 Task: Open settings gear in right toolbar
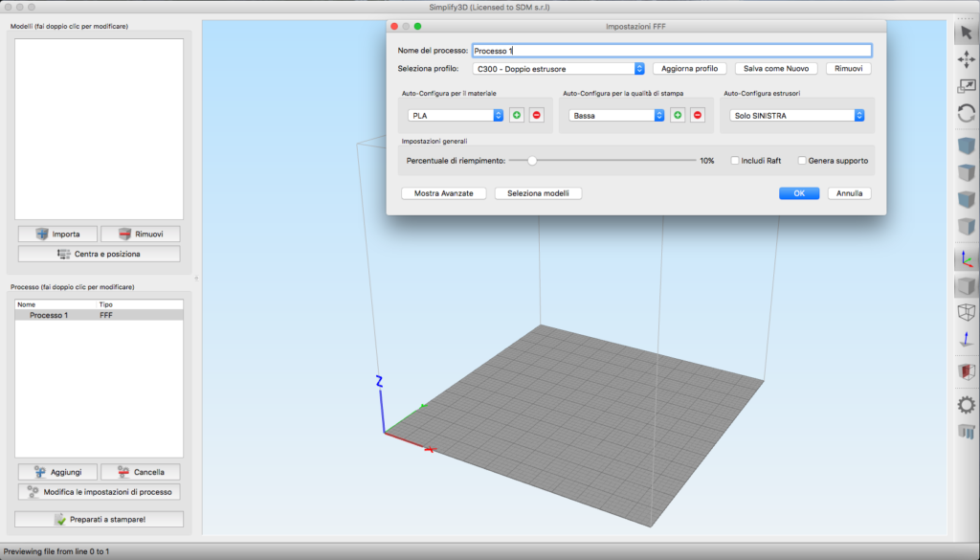coord(966,405)
